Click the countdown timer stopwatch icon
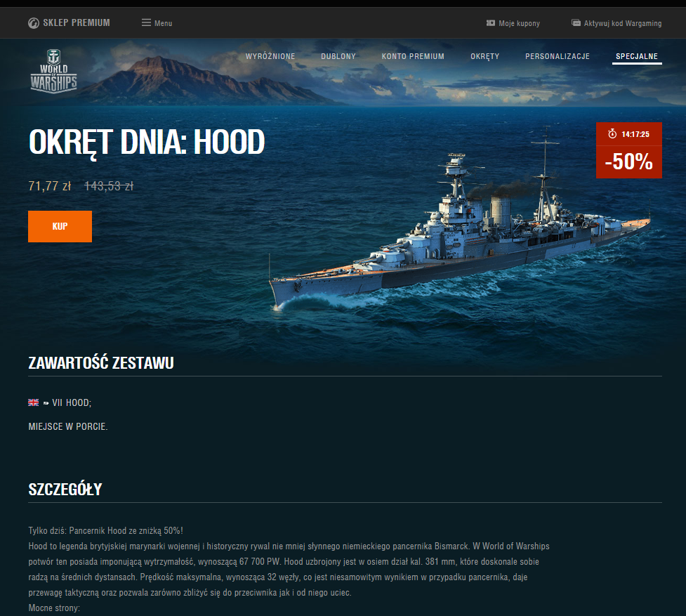Image resolution: width=686 pixels, height=616 pixels. coord(612,134)
